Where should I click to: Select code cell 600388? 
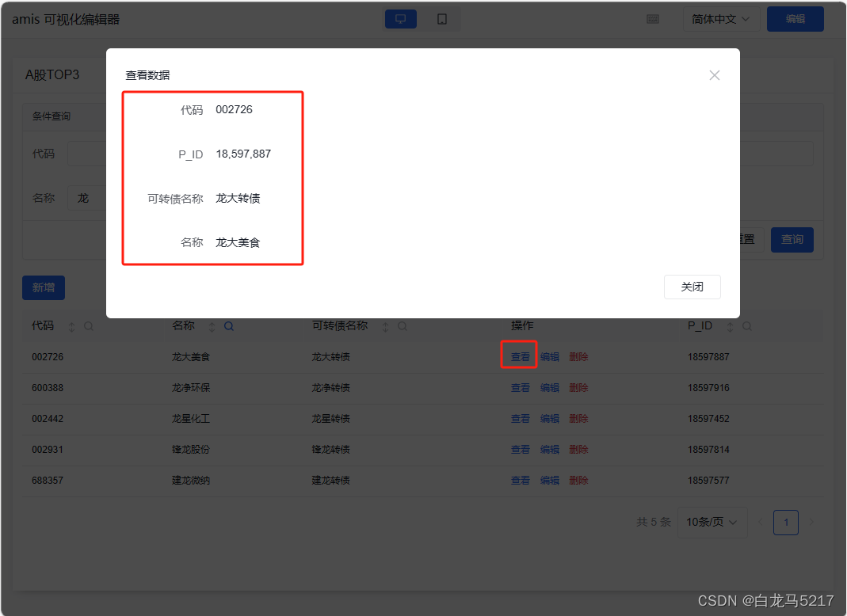click(x=48, y=388)
